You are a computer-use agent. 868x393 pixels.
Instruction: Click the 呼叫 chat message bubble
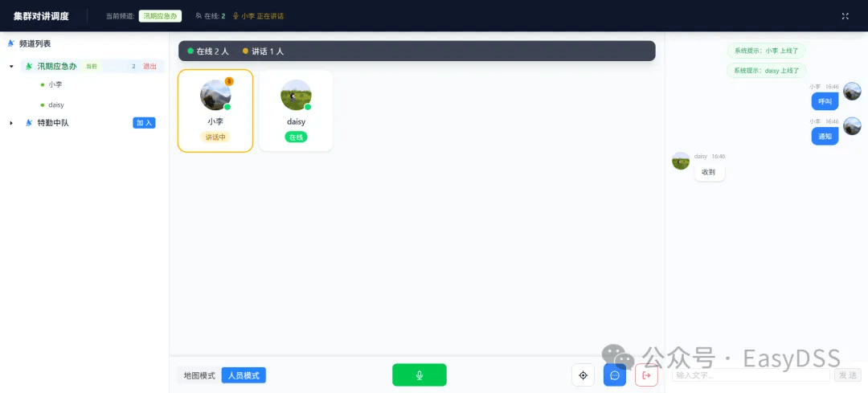click(825, 101)
